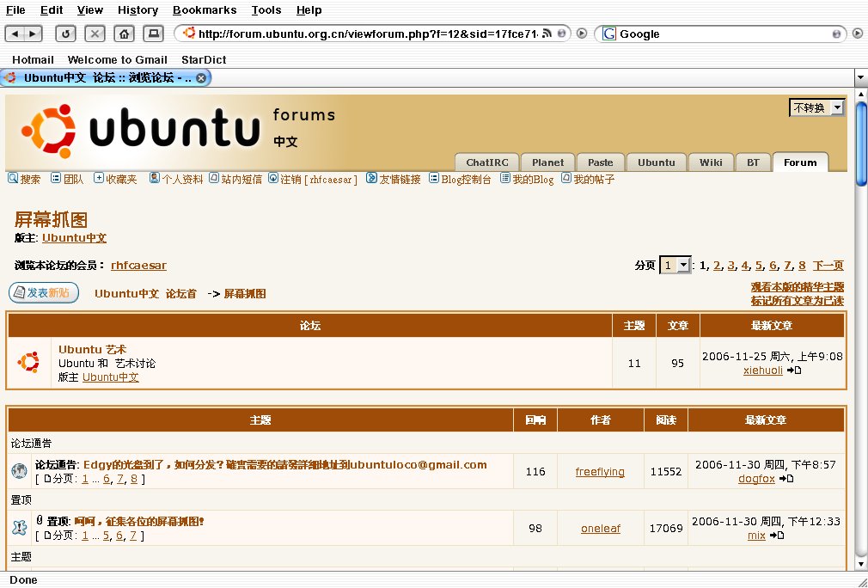Click in the Google search field

click(724, 34)
